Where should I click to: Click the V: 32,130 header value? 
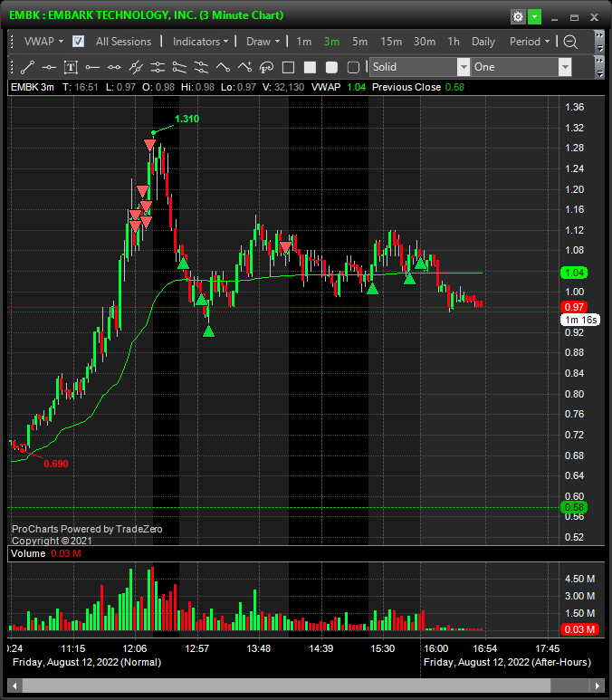coord(283,87)
